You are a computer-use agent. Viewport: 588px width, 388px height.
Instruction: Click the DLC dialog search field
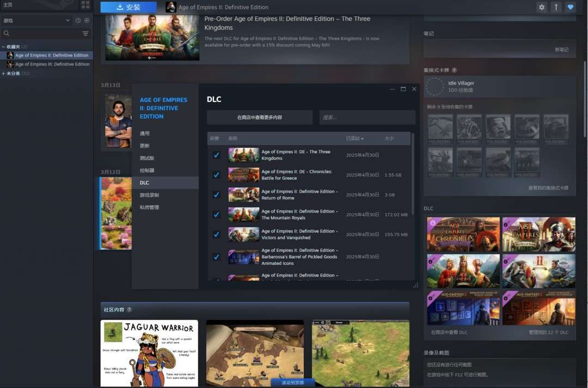(x=367, y=118)
